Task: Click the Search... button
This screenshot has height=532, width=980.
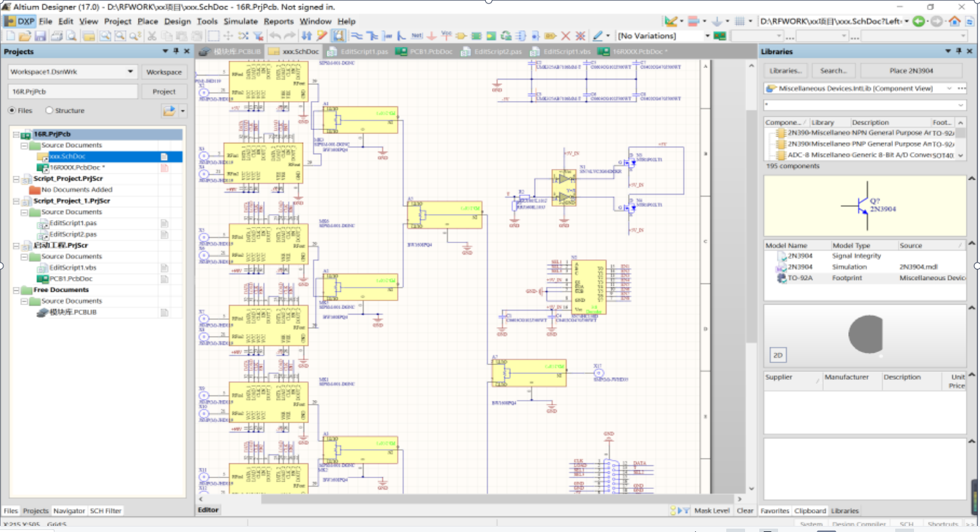Action: click(x=833, y=71)
